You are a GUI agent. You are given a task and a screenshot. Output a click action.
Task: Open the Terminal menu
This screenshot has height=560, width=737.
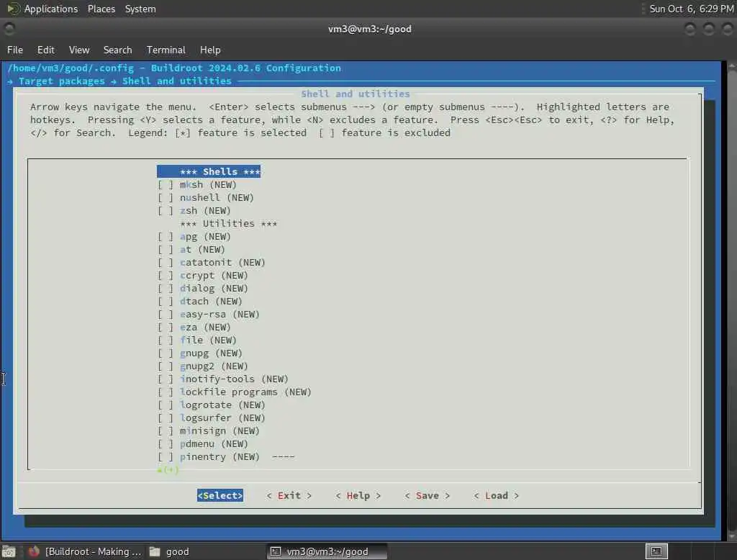[166, 50]
